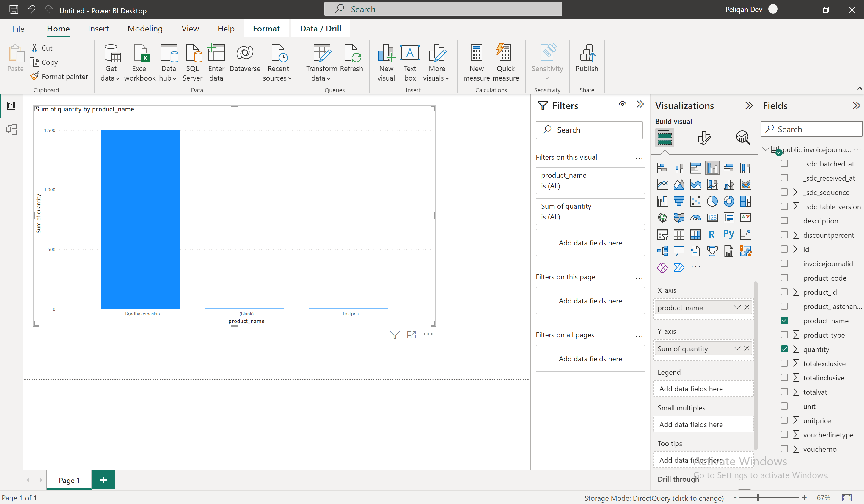864x504 pixels.
Task: Create a New measure
Action: point(477,63)
